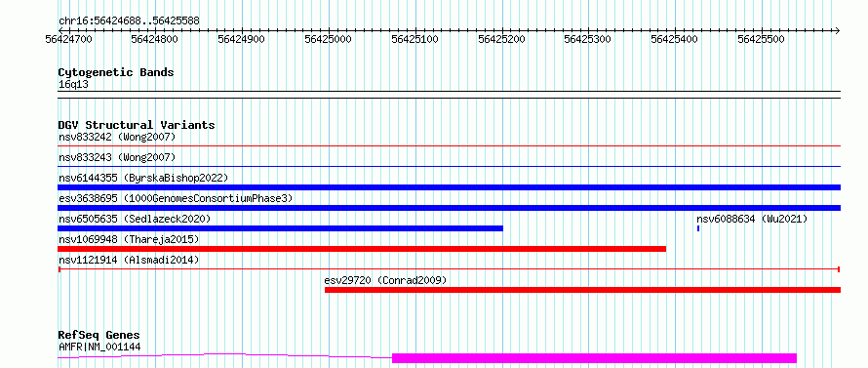Click the red bar for esv29720
This screenshot has width=868, height=368.
[x=582, y=290]
